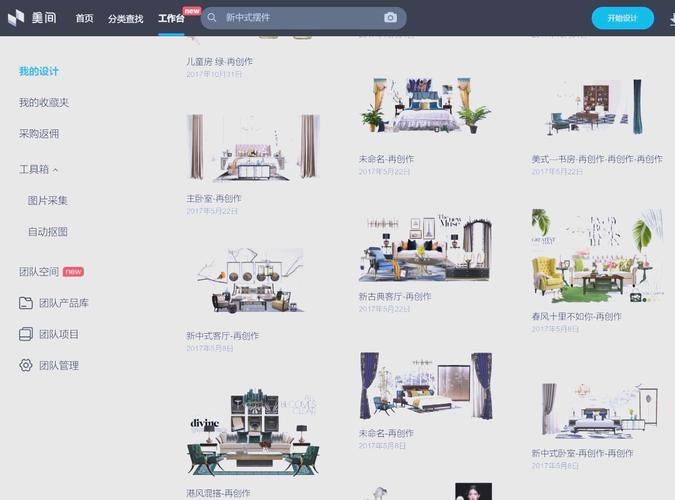The image size is (675, 500).
Task: Click the 新中式客厅-再创作 title text
Action: point(223,335)
